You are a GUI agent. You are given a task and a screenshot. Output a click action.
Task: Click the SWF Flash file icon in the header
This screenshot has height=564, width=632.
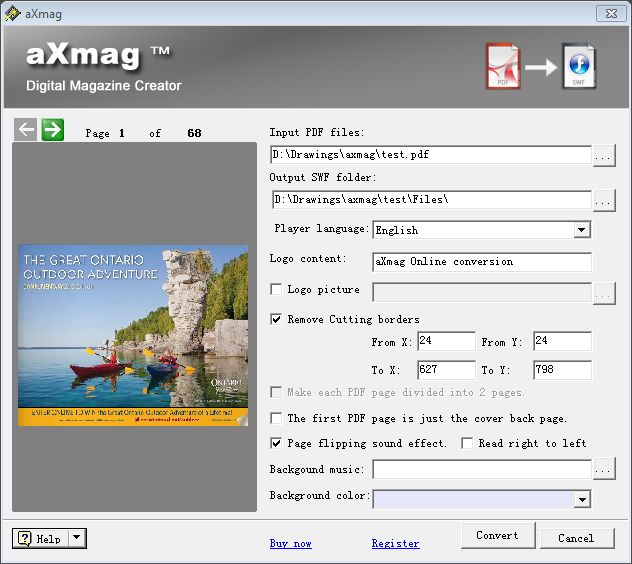click(x=579, y=66)
